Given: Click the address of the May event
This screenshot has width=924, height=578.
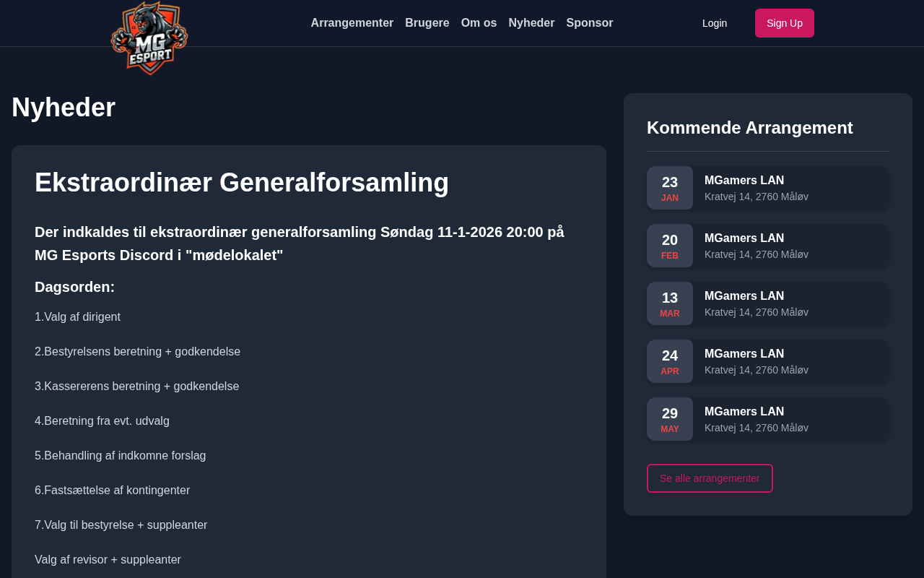Looking at the screenshot, I should 756,428.
